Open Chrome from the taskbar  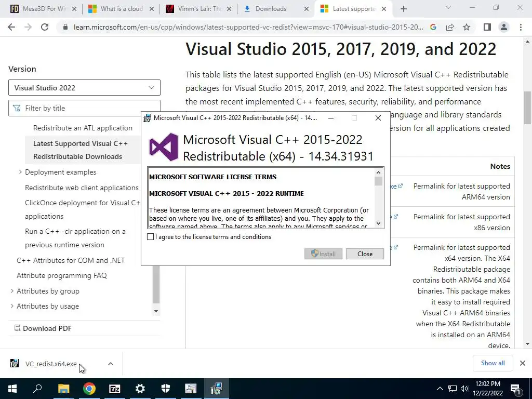[x=89, y=389]
